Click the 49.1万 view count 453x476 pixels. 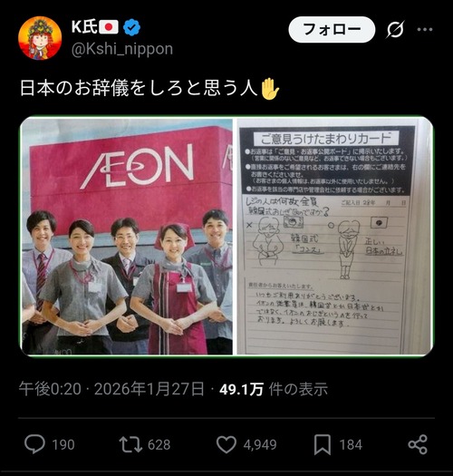pos(241,389)
